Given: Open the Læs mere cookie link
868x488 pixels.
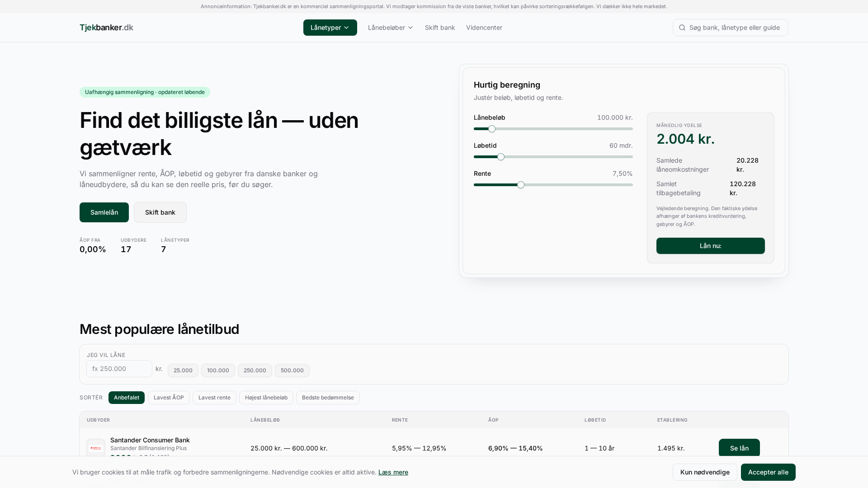Looking at the screenshot, I should click(393, 472).
